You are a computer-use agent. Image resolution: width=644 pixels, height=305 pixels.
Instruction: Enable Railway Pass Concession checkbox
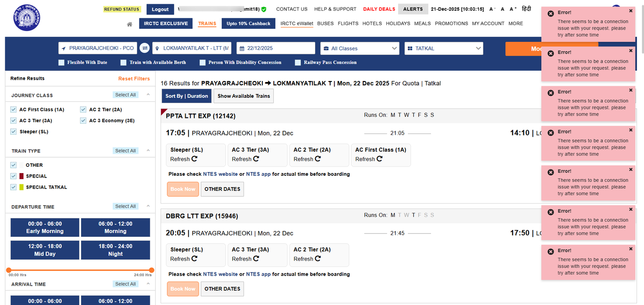298,63
